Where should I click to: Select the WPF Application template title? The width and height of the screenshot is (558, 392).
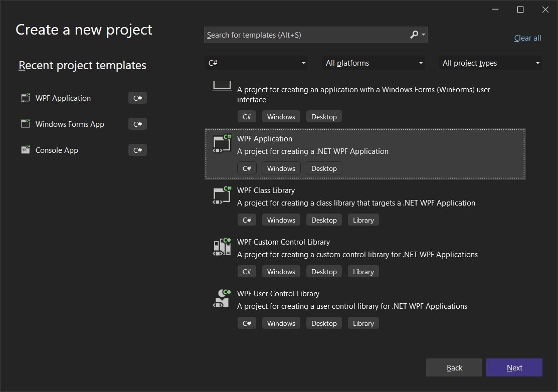(264, 139)
